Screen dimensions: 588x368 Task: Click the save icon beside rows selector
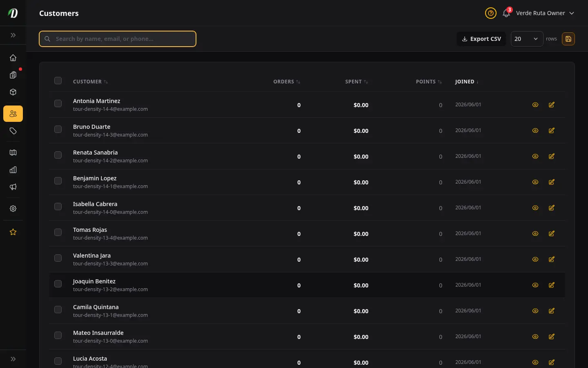[568, 39]
